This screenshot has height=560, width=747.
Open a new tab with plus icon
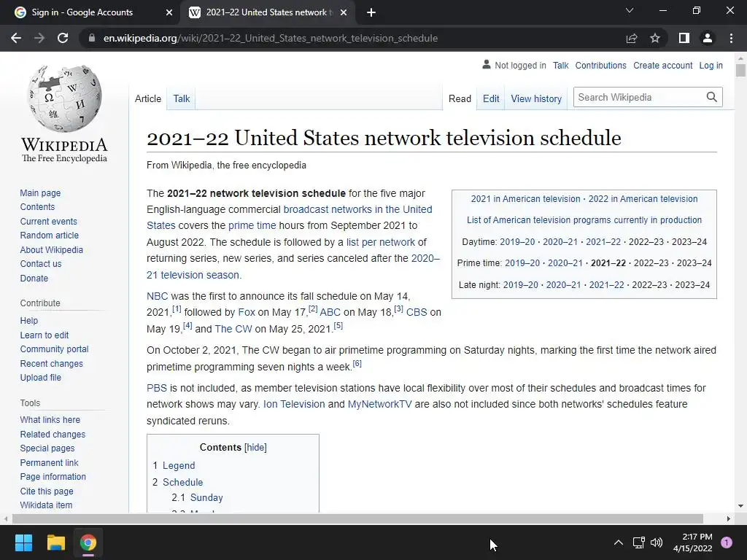tap(371, 12)
